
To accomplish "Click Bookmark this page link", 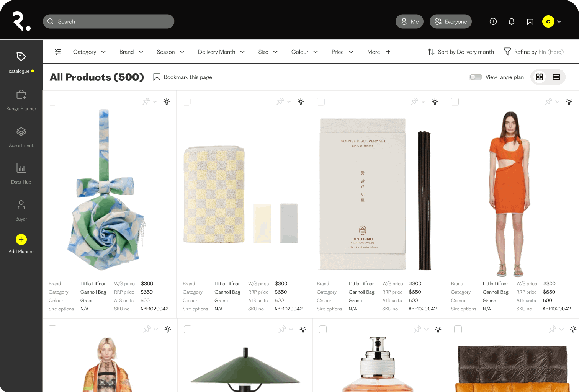I will (x=188, y=77).
